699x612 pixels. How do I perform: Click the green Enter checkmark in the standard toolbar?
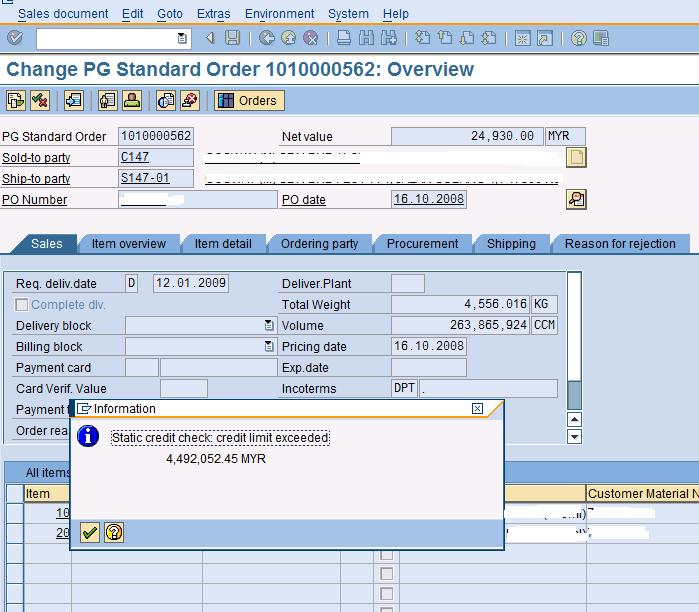[x=15, y=38]
